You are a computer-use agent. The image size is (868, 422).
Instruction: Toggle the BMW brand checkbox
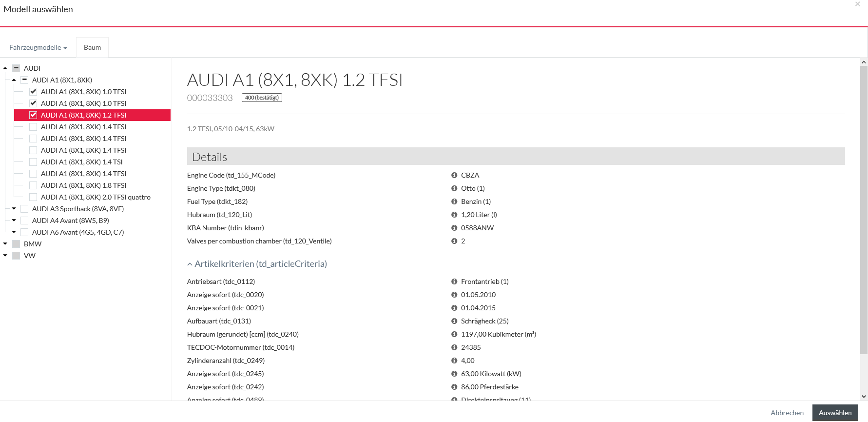click(16, 244)
